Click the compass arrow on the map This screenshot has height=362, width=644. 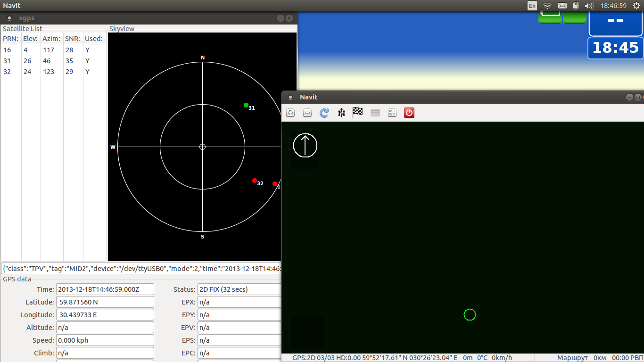point(305,145)
